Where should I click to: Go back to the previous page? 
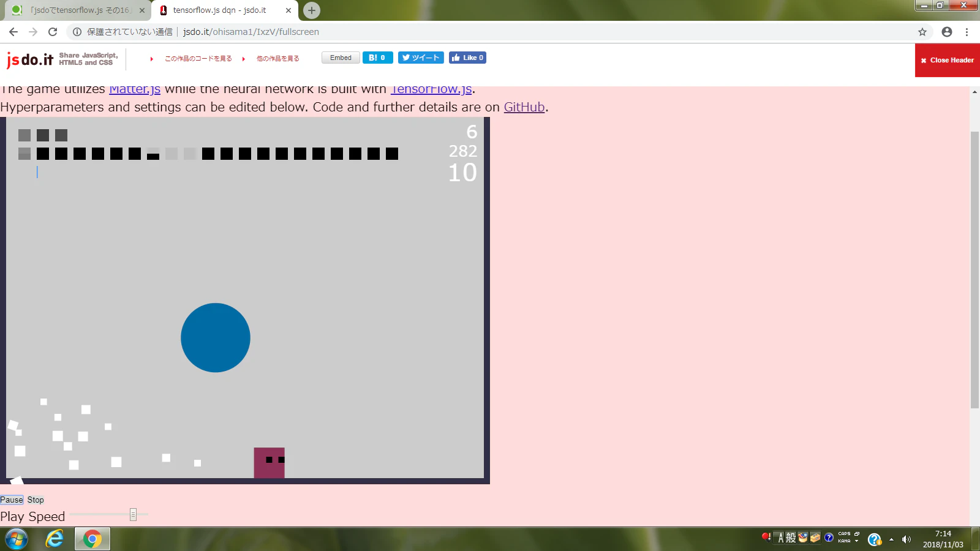[13, 32]
